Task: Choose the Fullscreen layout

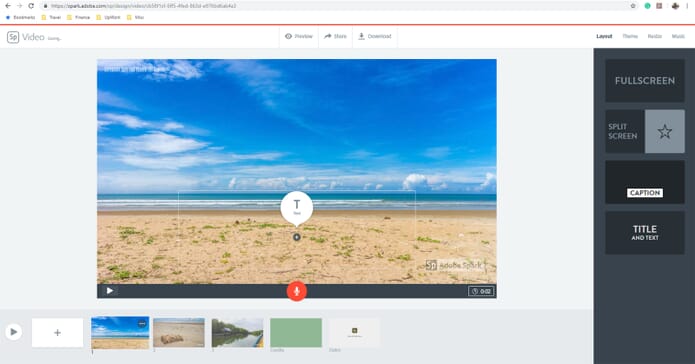Action: coord(645,81)
